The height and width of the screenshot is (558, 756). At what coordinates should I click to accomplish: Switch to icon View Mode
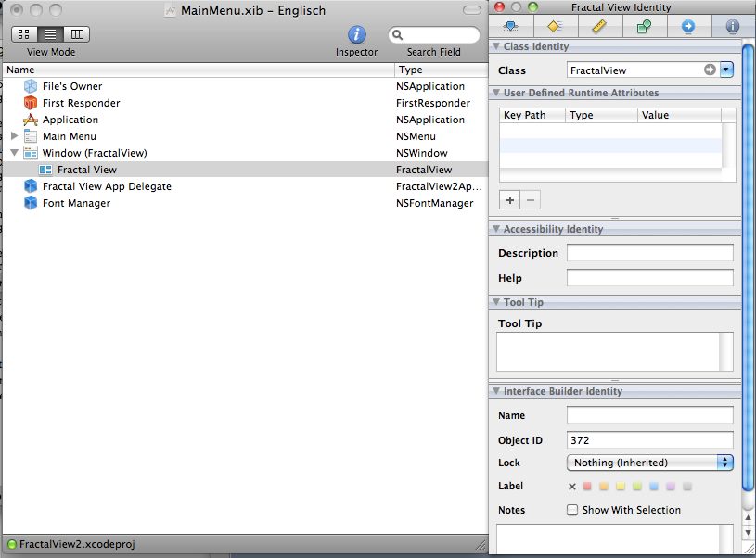point(24,34)
